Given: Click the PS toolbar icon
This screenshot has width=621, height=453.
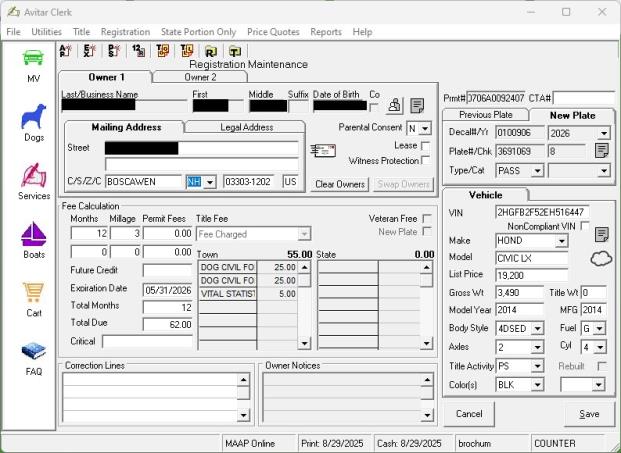Looking at the screenshot, I should click(x=114, y=51).
